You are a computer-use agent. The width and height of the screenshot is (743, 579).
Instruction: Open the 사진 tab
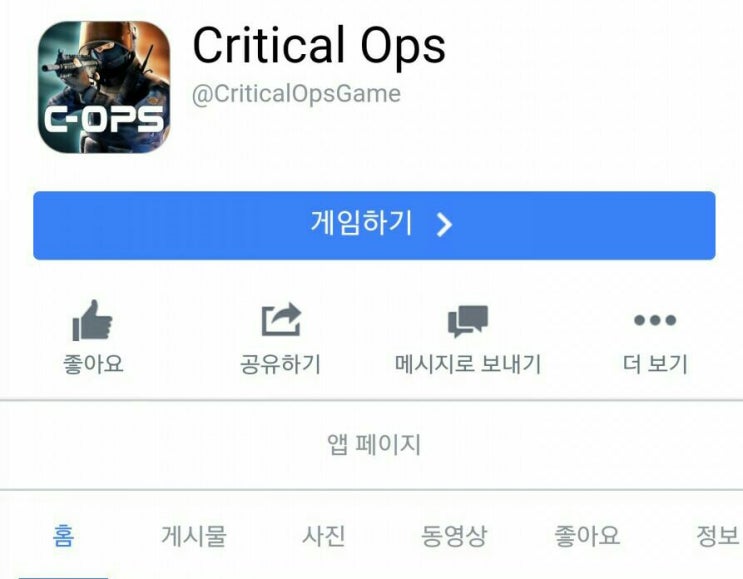[324, 536]
